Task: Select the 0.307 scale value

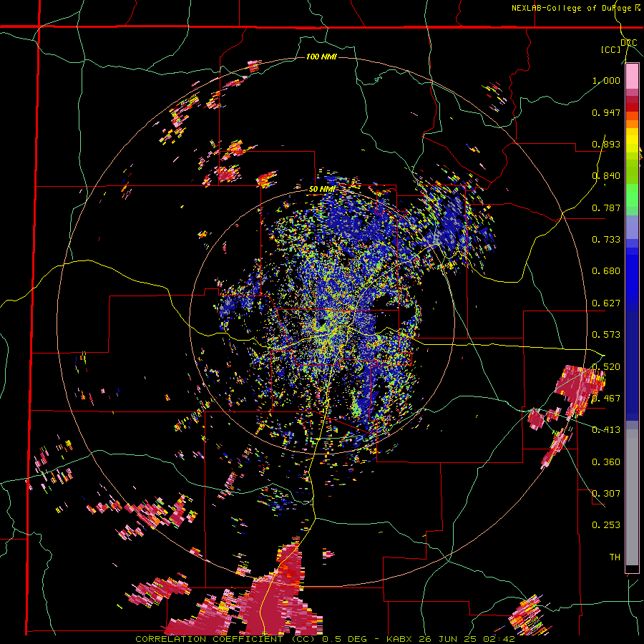Action: coord(606,493)
